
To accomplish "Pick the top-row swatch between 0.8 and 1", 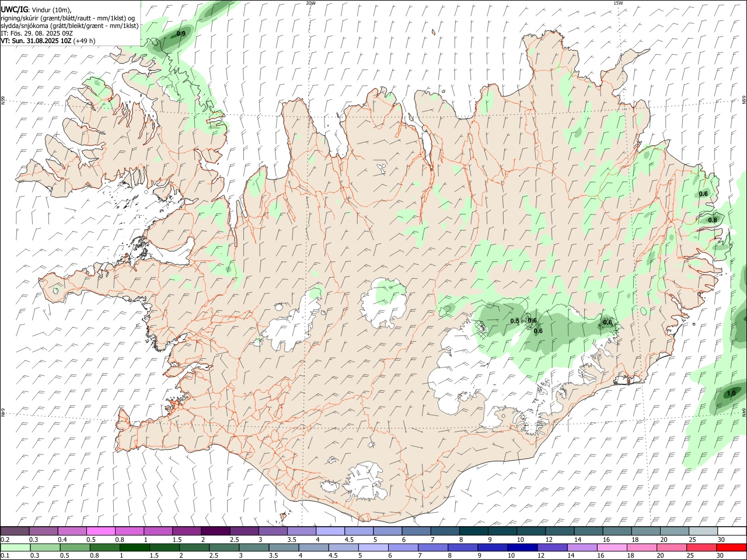I will coord(129,531).
